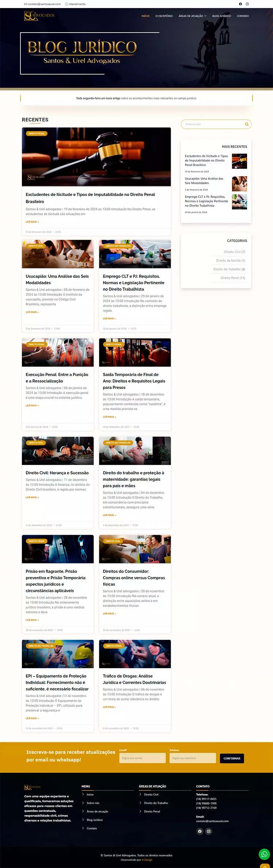Select category Direito Penal (11)

[x=233, y=278]
